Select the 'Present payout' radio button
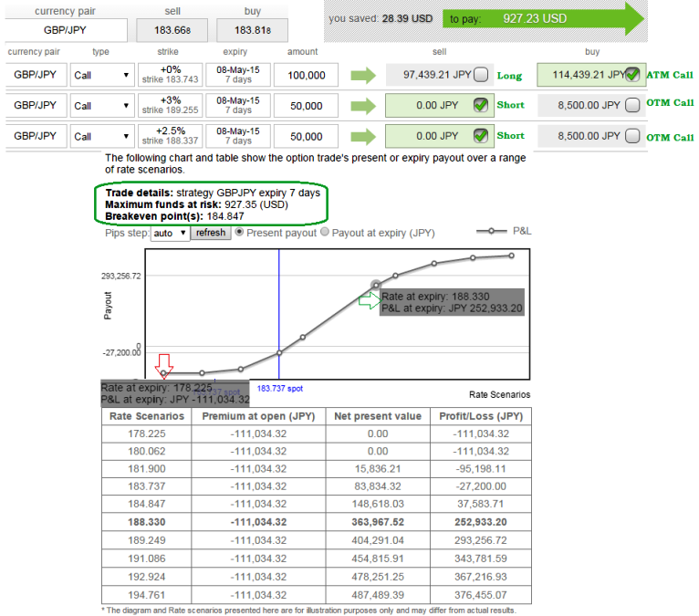 [239, 232]
